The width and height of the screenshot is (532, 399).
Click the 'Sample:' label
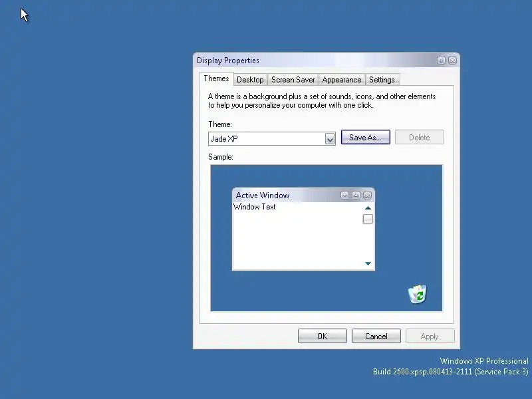click(221, 157)
